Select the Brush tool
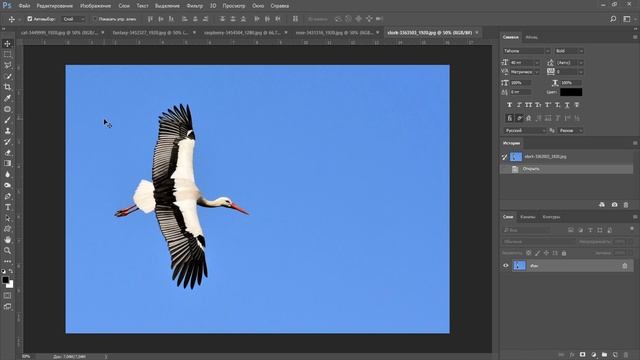 click(7, 120)
